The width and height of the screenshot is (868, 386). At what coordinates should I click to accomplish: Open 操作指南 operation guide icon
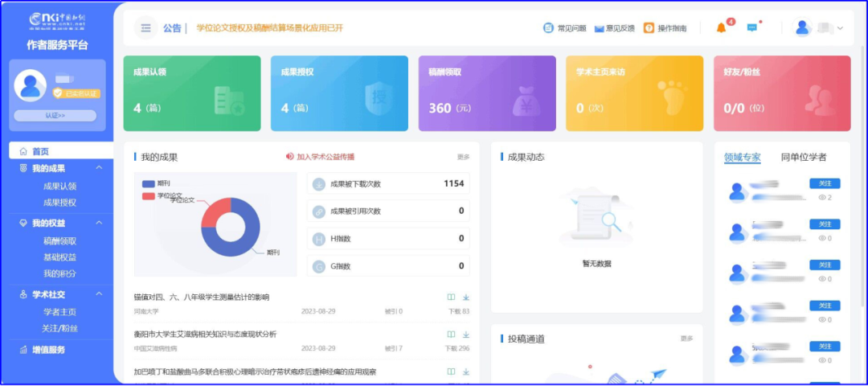pos(649,28)
